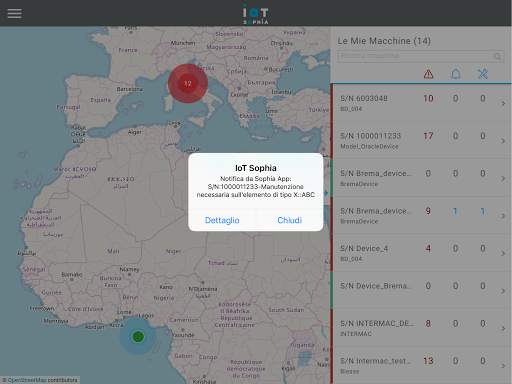Click the Dettaglio button in the dialog

222,220
